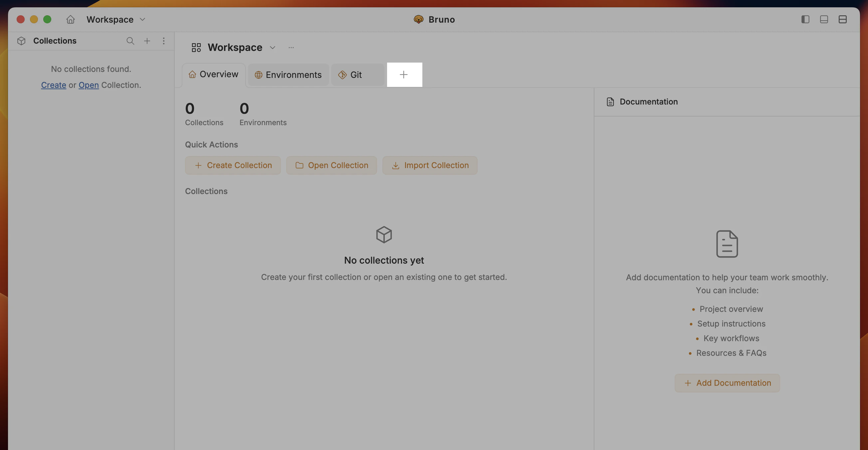Open the Collections search icon

[130, 41]
